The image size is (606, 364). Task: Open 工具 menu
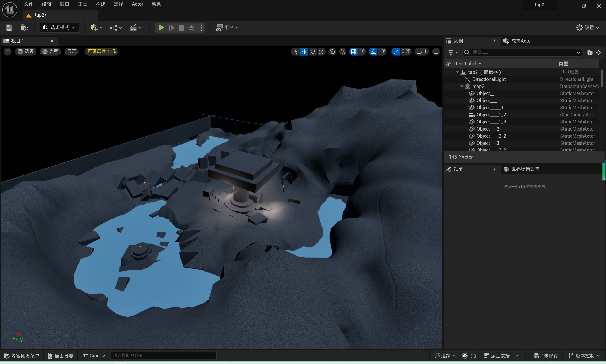click(82, 4)
